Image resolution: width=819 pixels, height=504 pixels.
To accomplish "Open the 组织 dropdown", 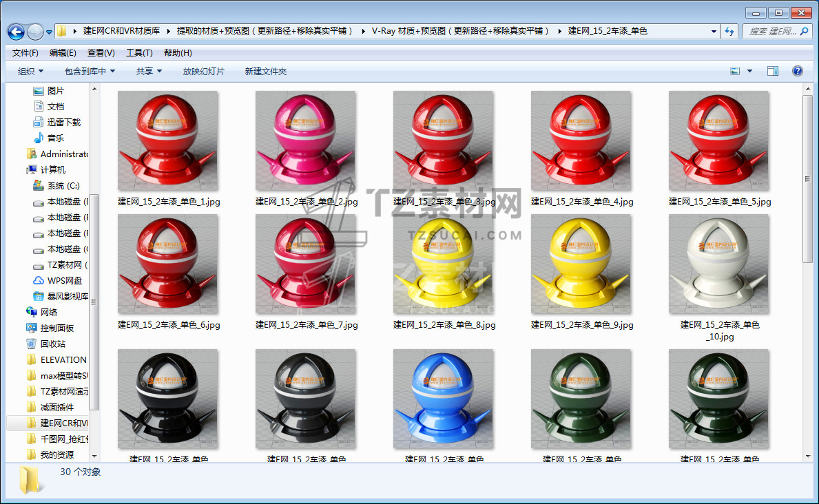I will tap(30, 71).
